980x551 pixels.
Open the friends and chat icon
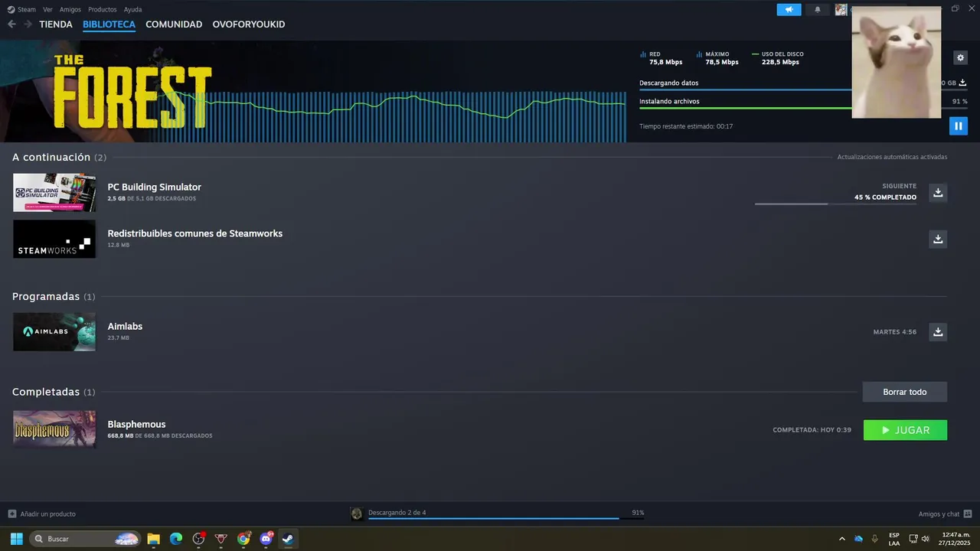point(968,514)
